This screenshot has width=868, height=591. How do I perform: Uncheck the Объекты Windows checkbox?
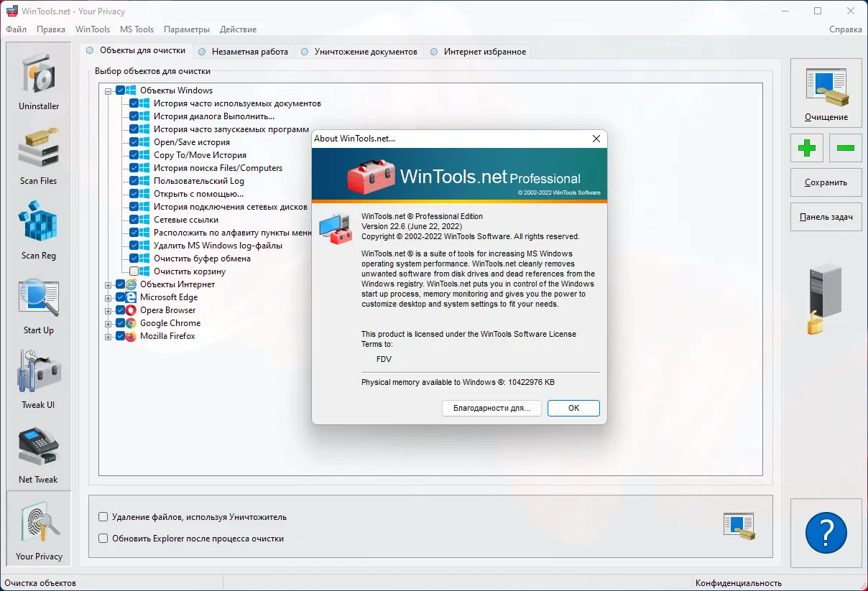[120, 90]
